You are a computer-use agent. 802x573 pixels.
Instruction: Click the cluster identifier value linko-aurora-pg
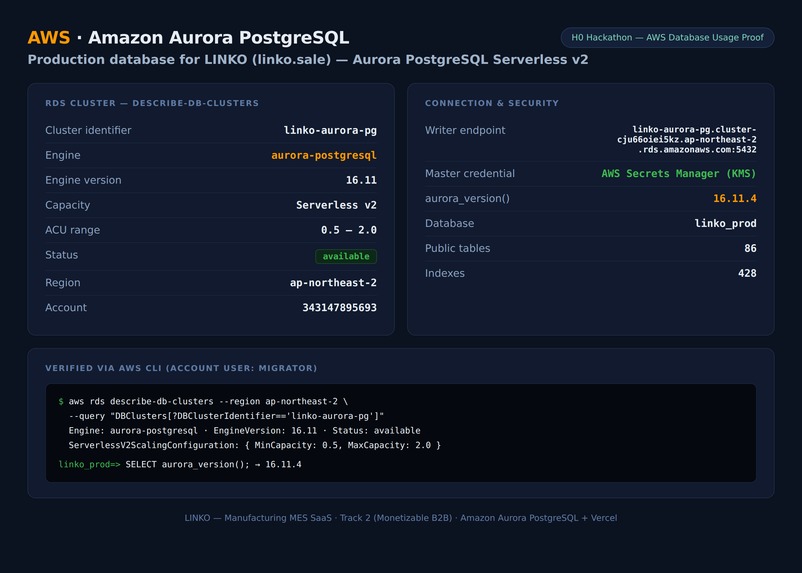(330, 130)
